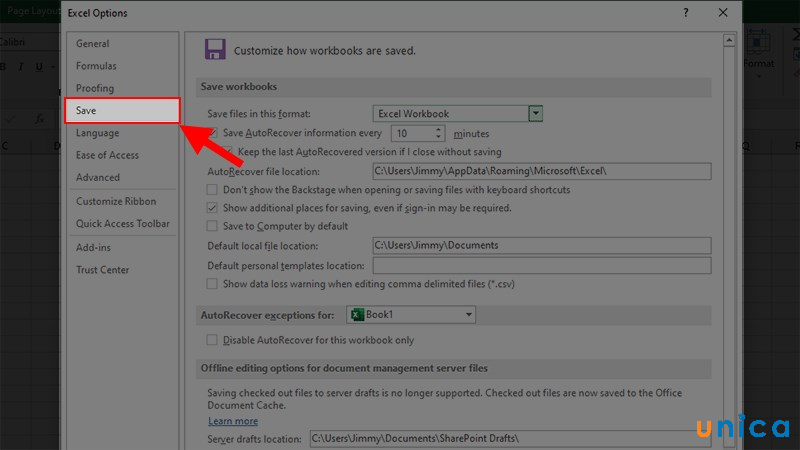Click the Default local file location field
Viewport: 800px width, 450px height.
541,245
